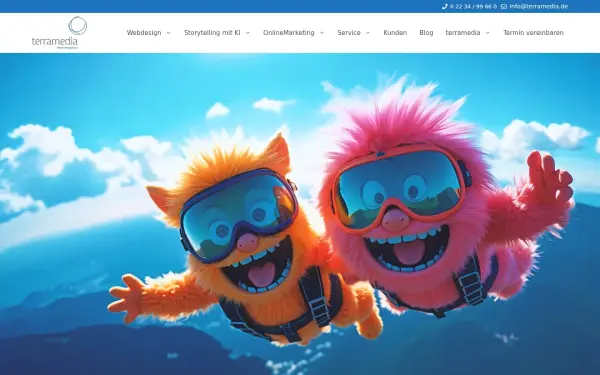Expand the Service dropdown chevron
The width and height of the screenshot is (600, 375).
[x=368, y=33]
